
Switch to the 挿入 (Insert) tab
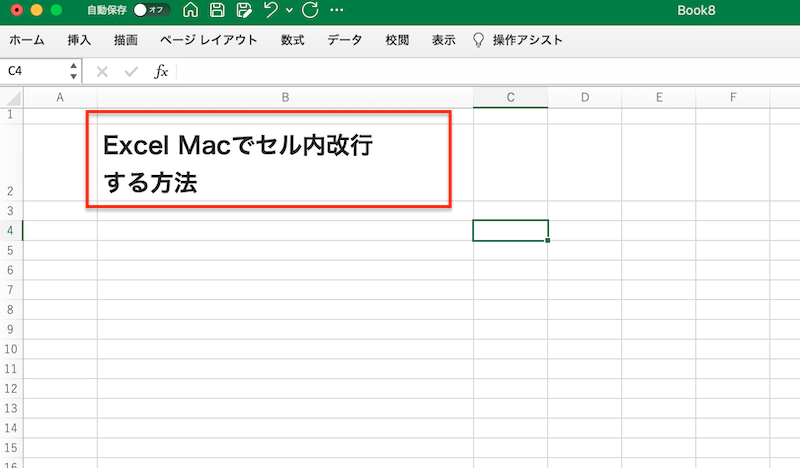[79, 40]
